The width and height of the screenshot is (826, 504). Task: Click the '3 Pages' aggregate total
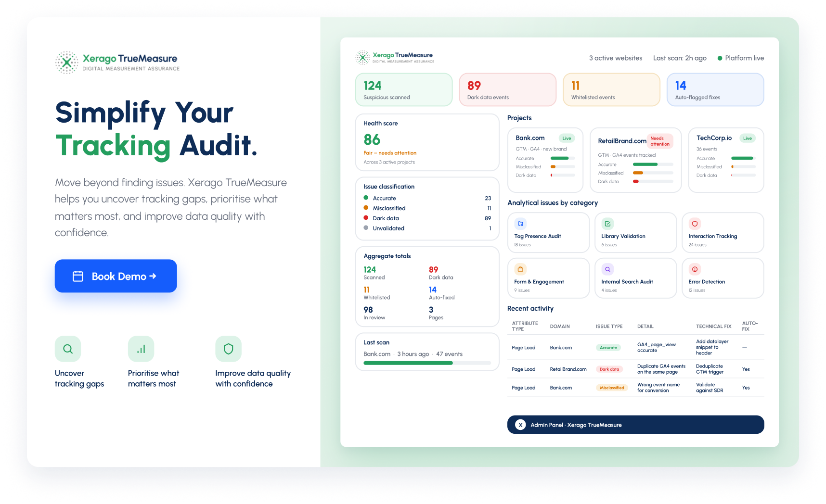click(436, 313)
